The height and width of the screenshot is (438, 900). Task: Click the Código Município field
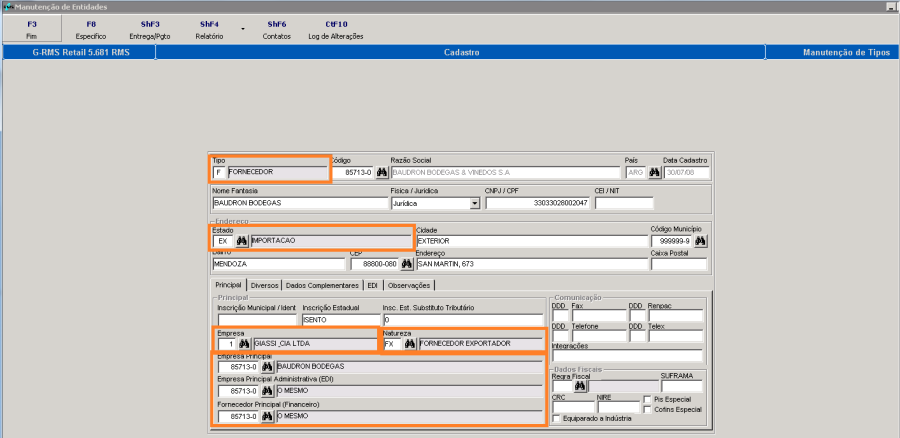[672, 241]
